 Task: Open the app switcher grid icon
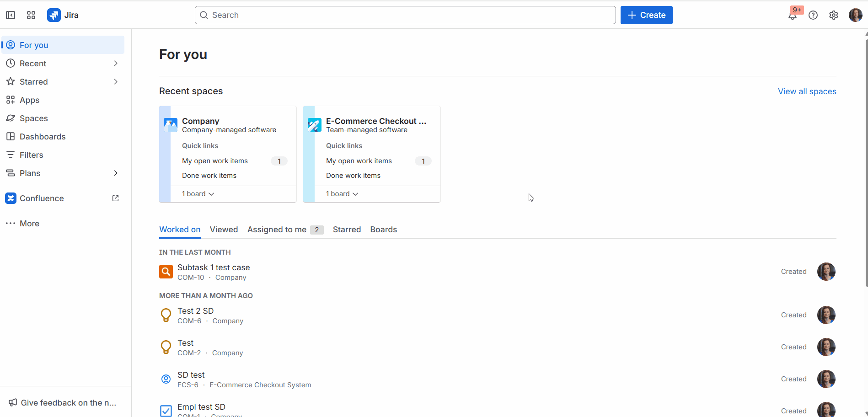pyautogui.click(x=31, y=15)
